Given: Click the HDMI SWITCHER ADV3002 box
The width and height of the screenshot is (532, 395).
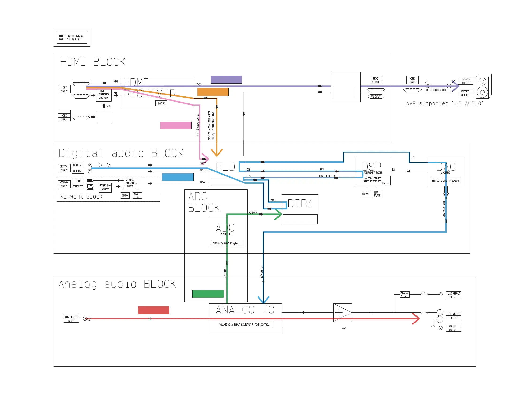Looking at the screenshot, I should pyautogui.click(x=104, y=95).
